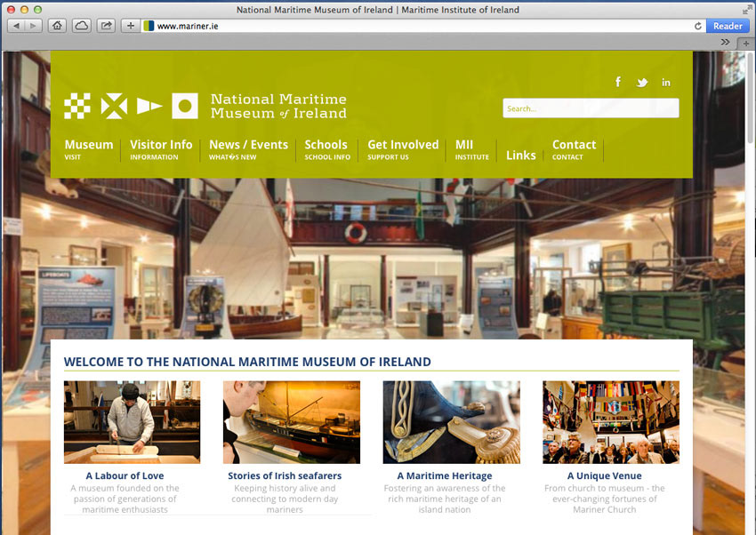Open the Contact menu item

[574, 150]
